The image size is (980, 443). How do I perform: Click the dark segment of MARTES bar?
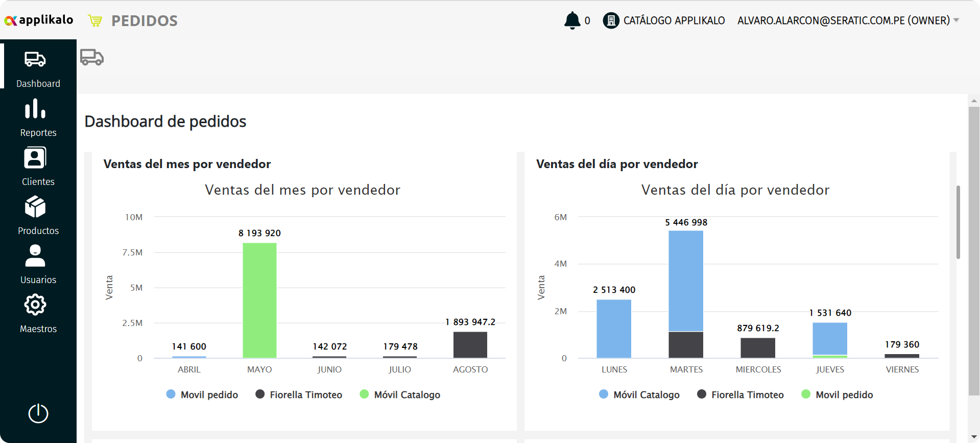click(686, 345)
